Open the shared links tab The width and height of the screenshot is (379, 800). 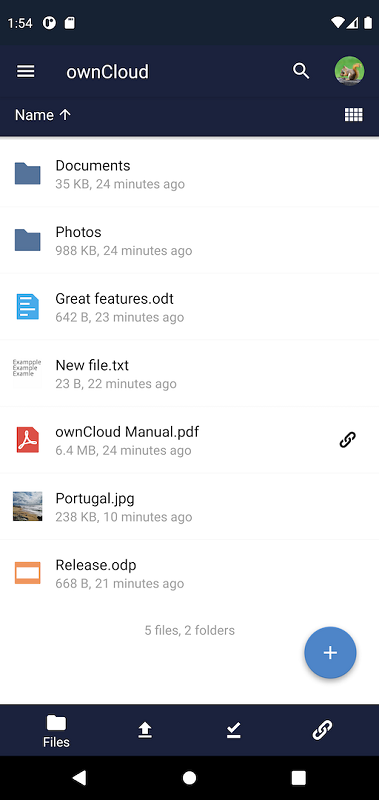click(322, 730)
